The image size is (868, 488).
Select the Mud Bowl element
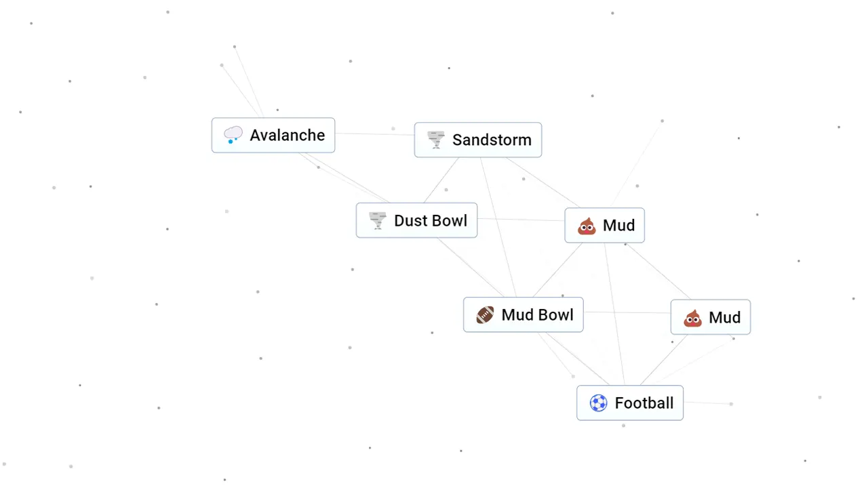537,314
